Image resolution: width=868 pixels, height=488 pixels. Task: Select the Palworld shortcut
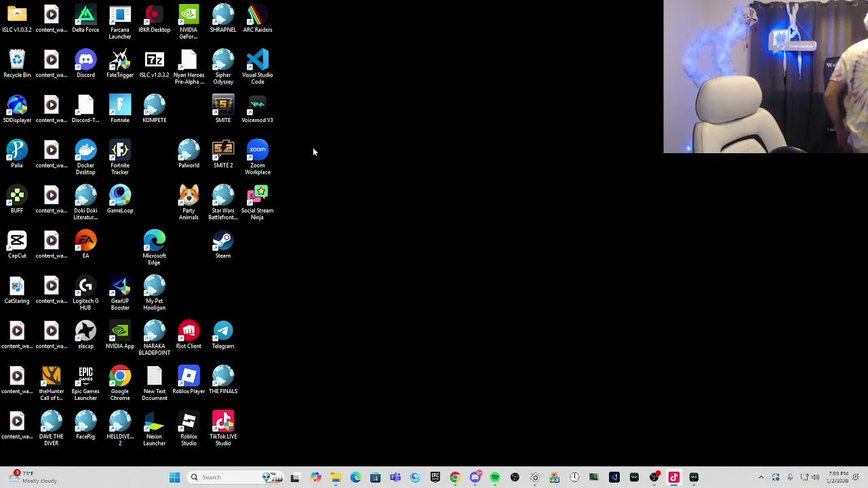coord(189,155)
